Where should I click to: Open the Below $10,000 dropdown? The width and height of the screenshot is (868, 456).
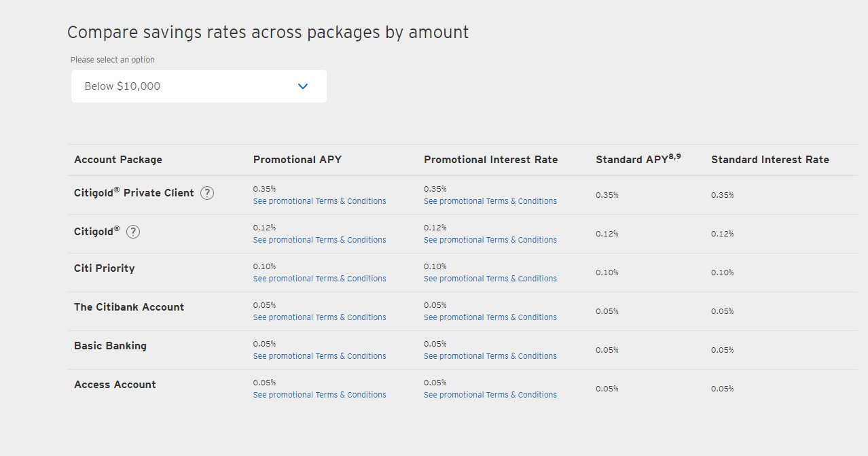pyautogui.click(x=199, y=86)
